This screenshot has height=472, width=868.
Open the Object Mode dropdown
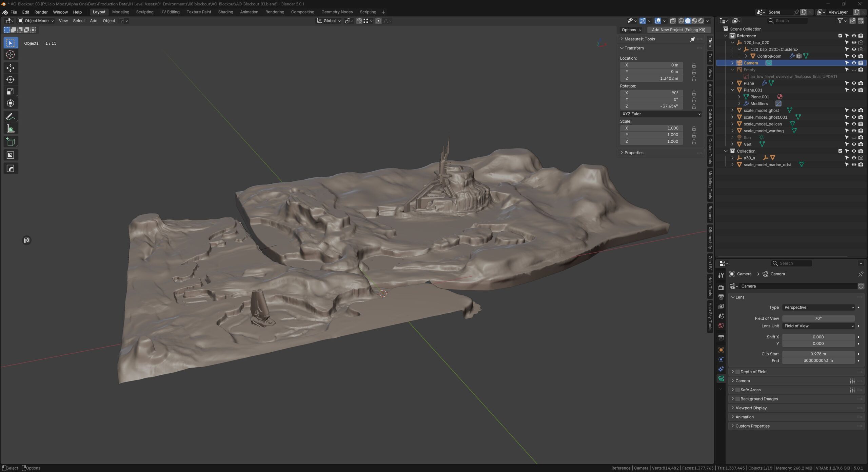pos(36,21)
